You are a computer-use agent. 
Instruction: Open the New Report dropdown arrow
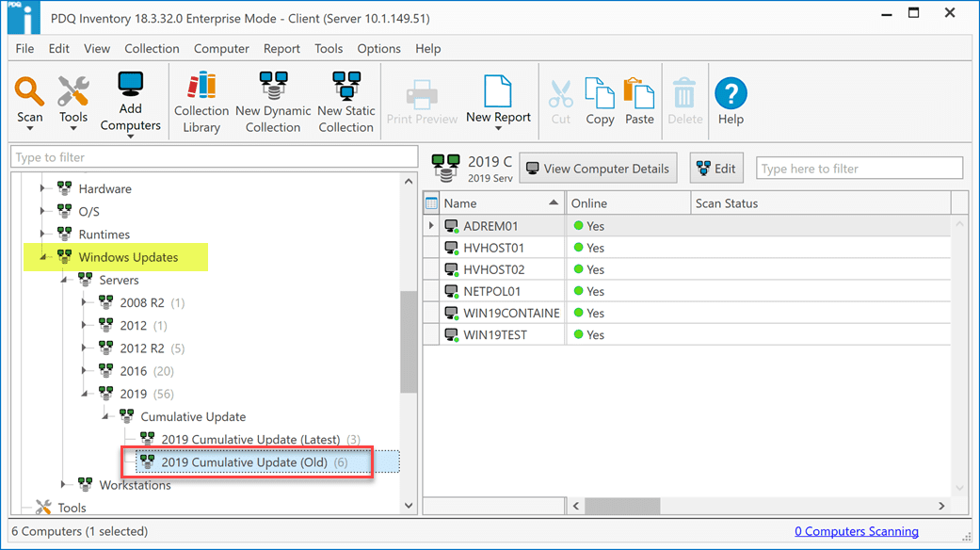click(498, 128)
